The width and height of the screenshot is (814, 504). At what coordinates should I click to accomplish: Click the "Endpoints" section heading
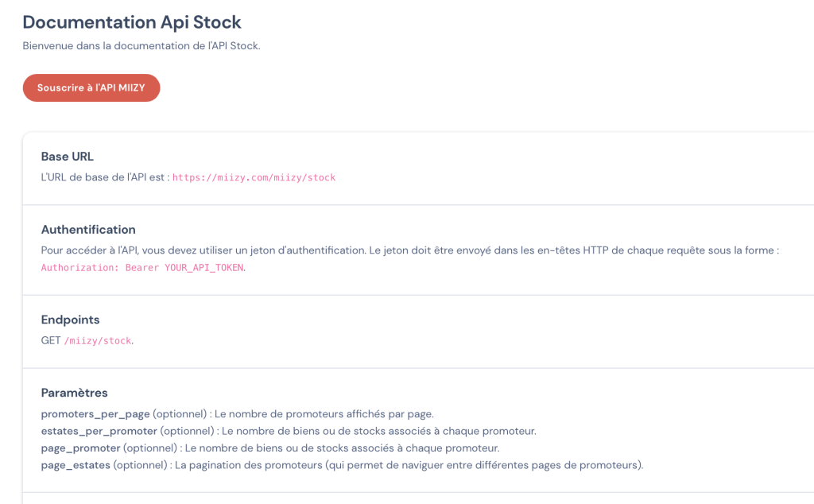pos(70,320)
